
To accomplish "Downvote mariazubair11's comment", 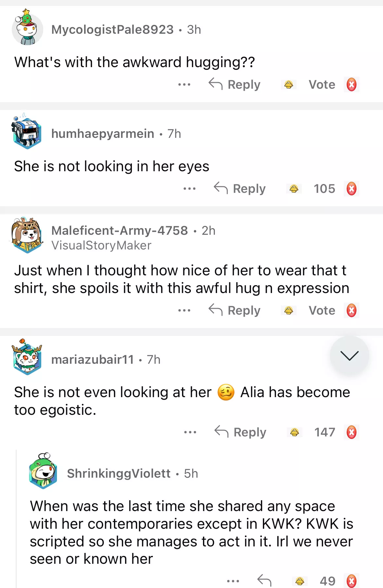I will click(x=352, y=432).
